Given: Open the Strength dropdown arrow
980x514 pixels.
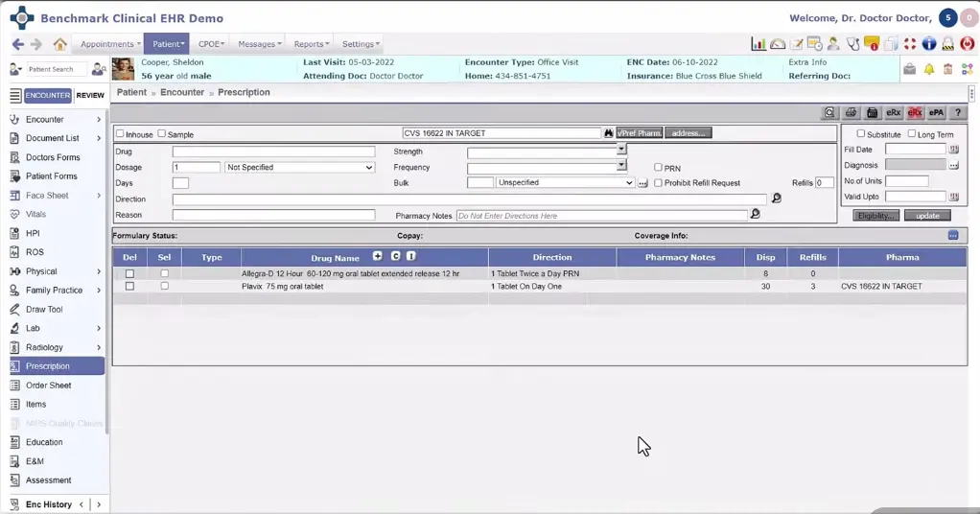Looking at the screenshot, I should tap(621, 149).
